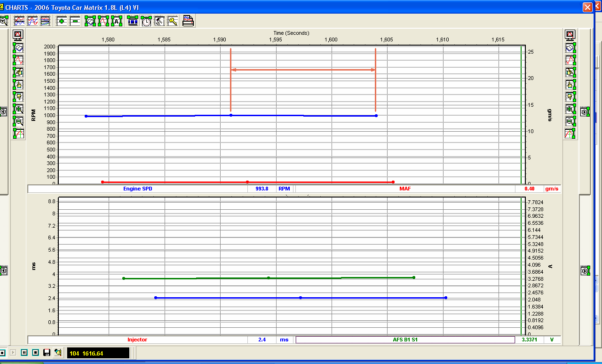Click the remove chart minus icon
Image resolution: width=602 pixels, height=364 pixels.
coord(75,21)
